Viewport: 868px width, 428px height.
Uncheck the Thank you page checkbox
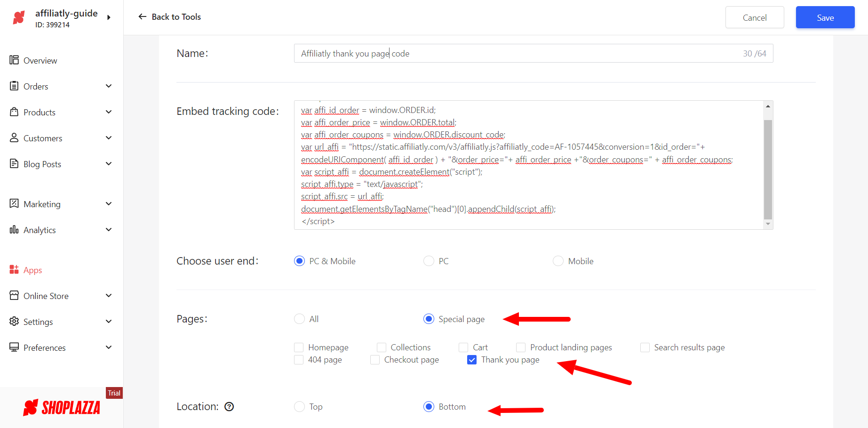(472, 360)
